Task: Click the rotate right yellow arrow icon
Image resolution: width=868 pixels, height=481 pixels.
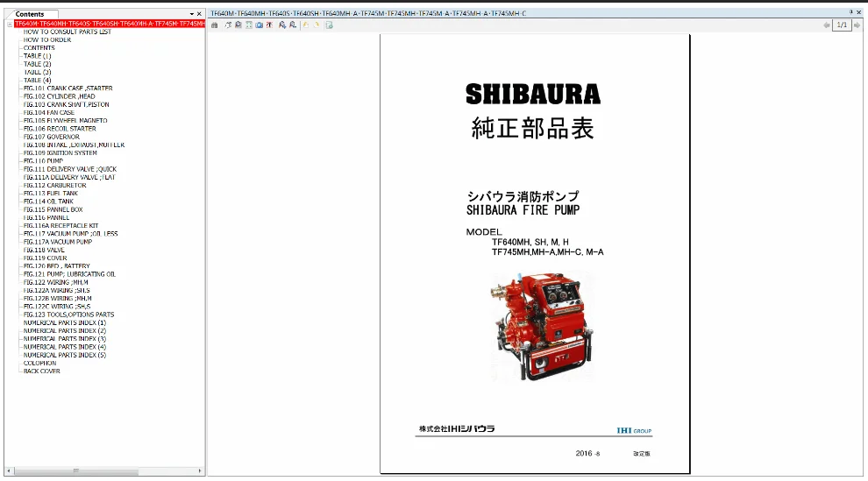Action: [317, 25]
